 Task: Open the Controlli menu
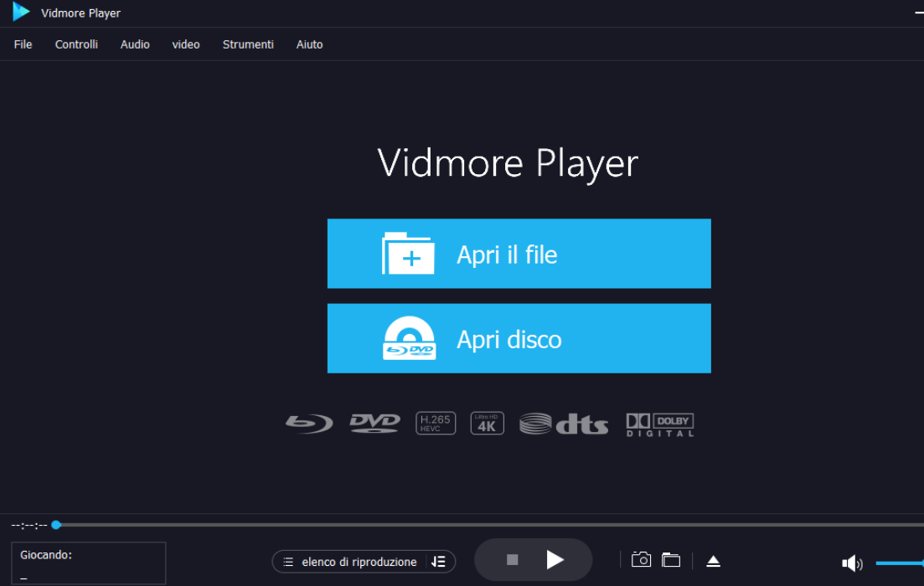pos(76,44)
